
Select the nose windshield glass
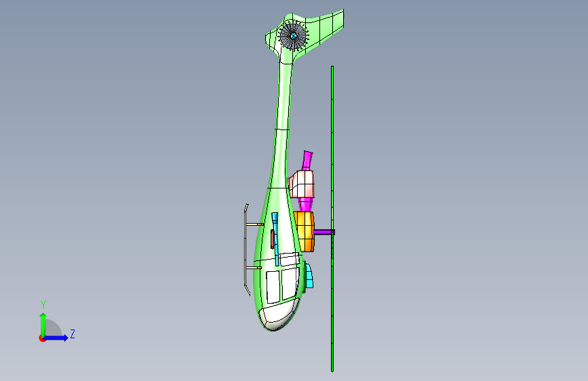pyautogui.click(x=279, y=314)
